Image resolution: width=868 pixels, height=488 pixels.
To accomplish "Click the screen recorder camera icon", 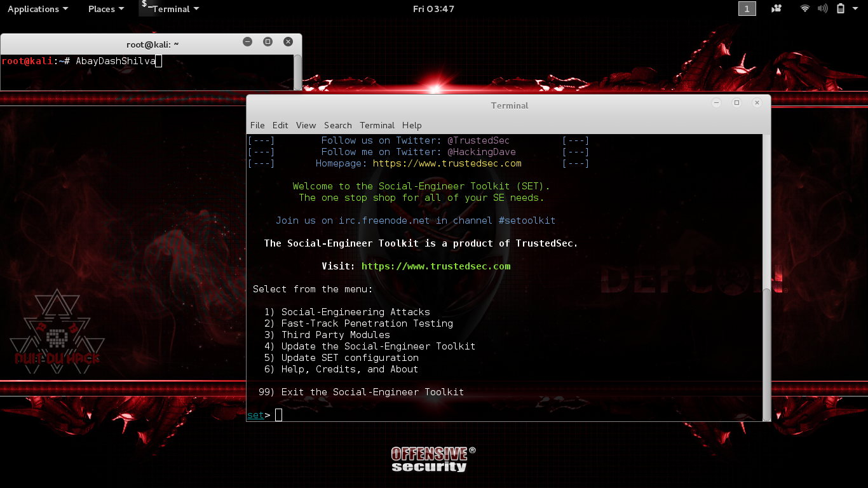I will click(x=776, y=9).
